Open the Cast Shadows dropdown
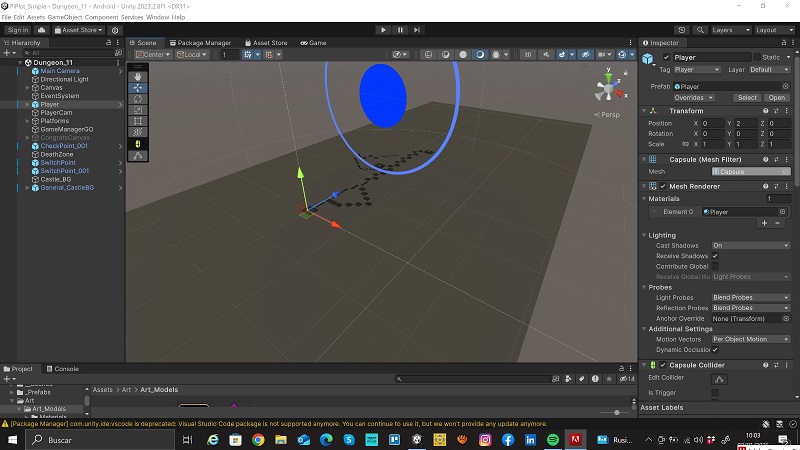The image size is (800, 450). (x=750, y=245)
